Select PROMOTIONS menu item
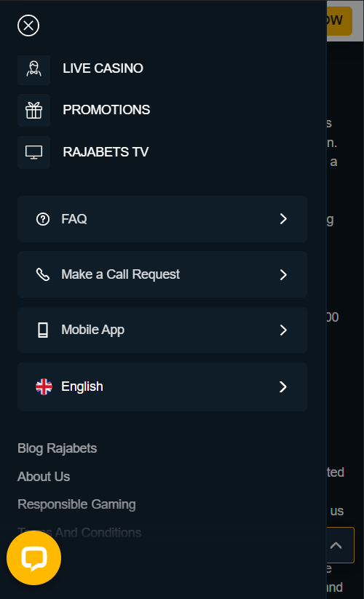Viewport: 364px width, 599px height. (x=106, y=110)
